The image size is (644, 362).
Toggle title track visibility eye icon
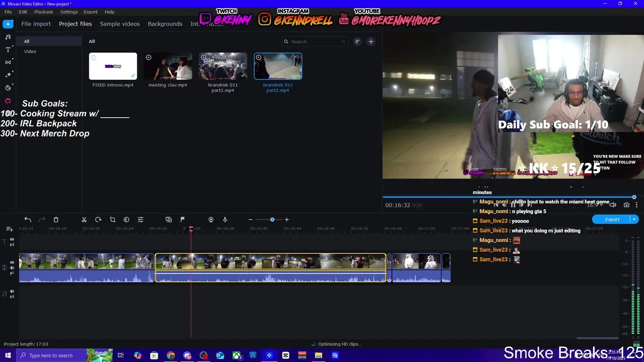click(x=12, y=240)
